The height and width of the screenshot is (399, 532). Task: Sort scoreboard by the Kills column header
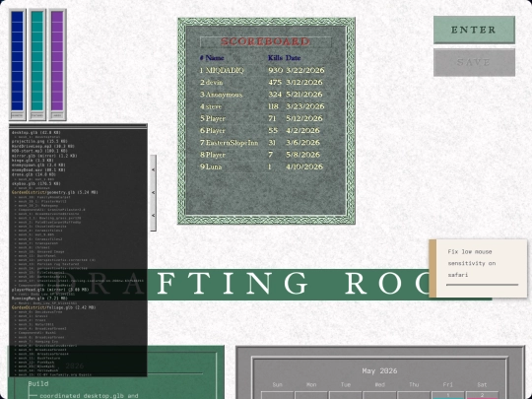(x=275, y=58)
